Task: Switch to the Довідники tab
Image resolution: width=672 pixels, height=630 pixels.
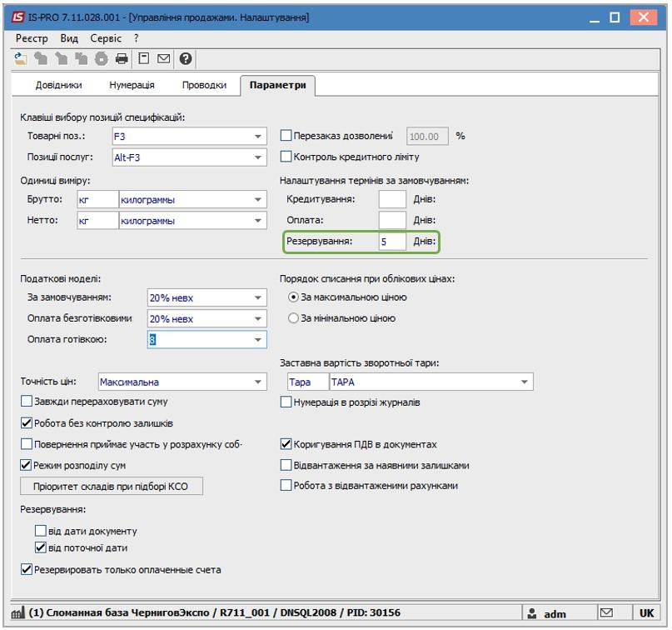Action: [x=59, y=85]
